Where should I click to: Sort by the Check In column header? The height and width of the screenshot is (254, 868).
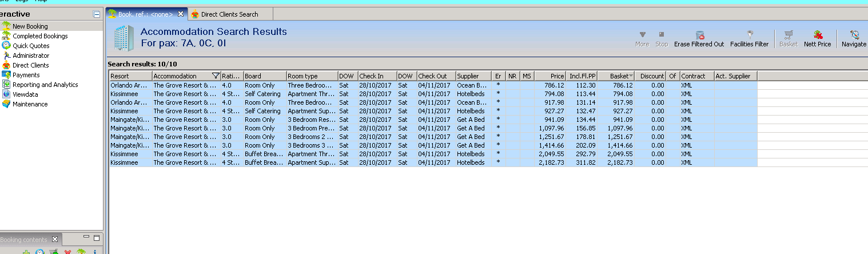click(x=377, y=76)
